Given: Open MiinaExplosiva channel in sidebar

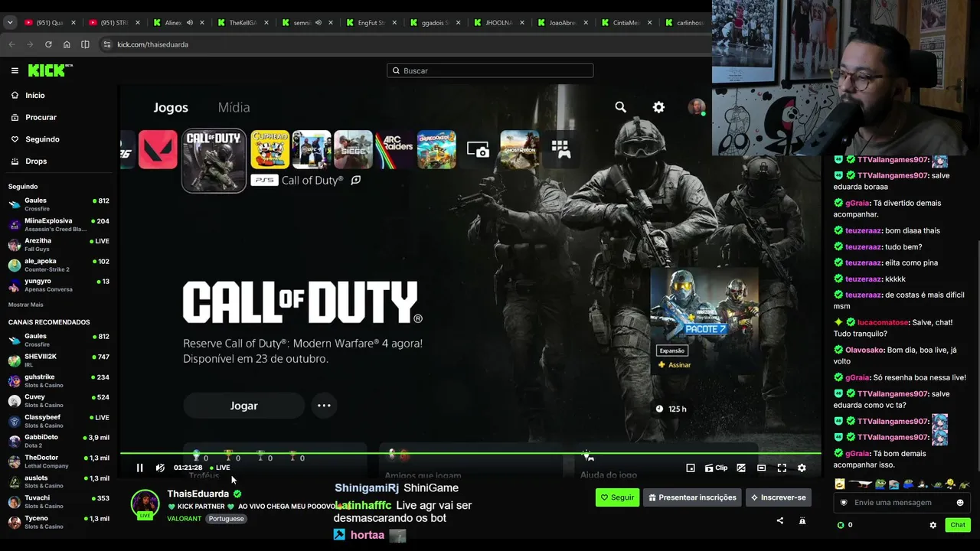Looking at the screenshot, I should [59, 224].
